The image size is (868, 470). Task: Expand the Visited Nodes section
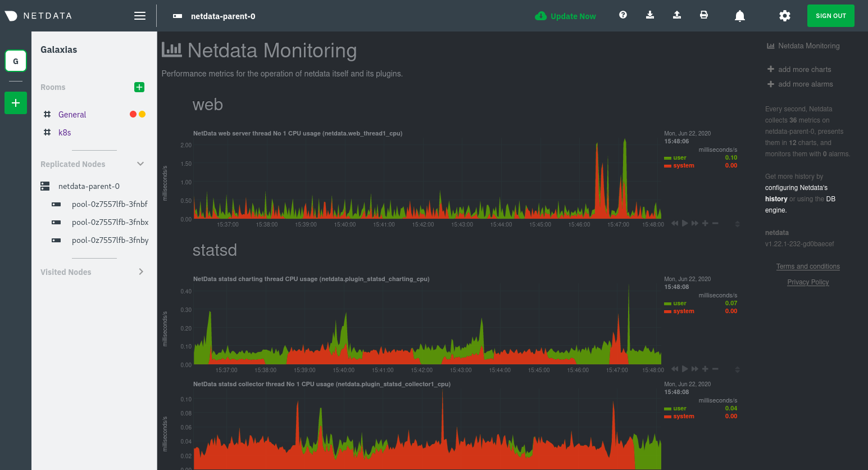(141, 272)
